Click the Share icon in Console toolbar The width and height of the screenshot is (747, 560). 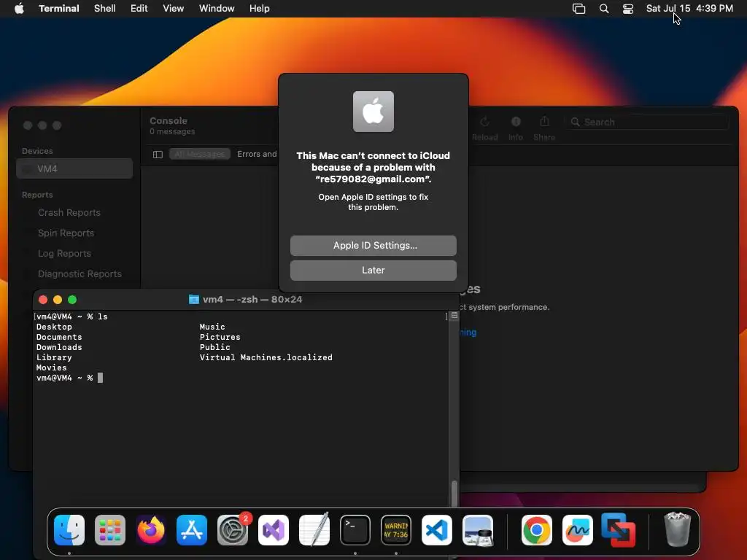tap(544, 122)
